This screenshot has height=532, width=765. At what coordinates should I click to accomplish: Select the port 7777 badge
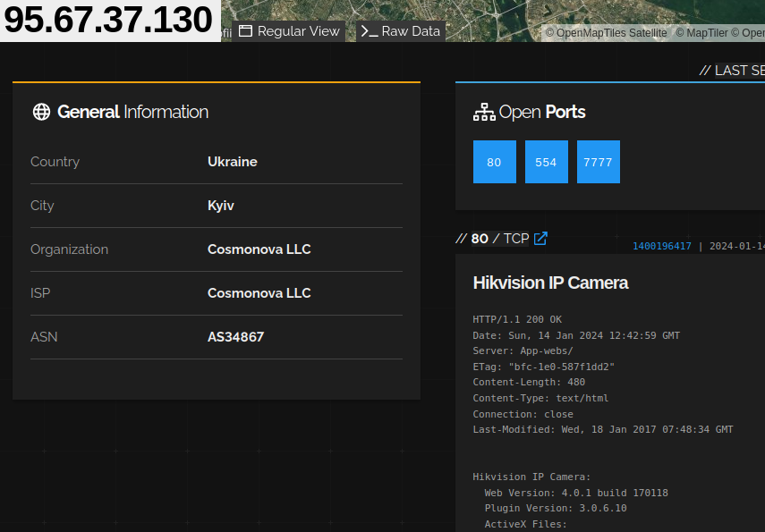[x=598, y=162]
